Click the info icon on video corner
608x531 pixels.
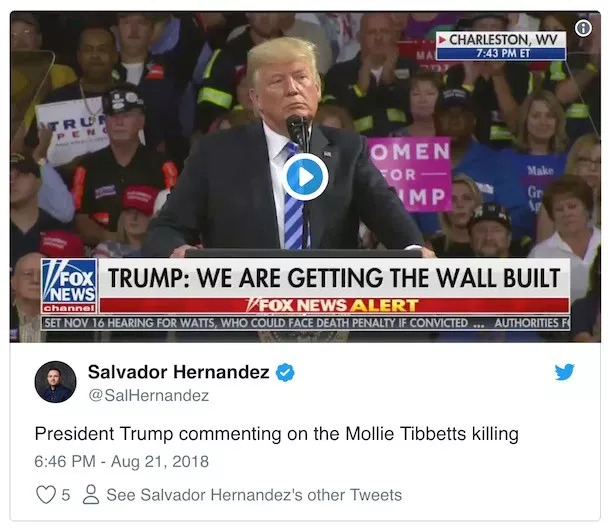583,28
